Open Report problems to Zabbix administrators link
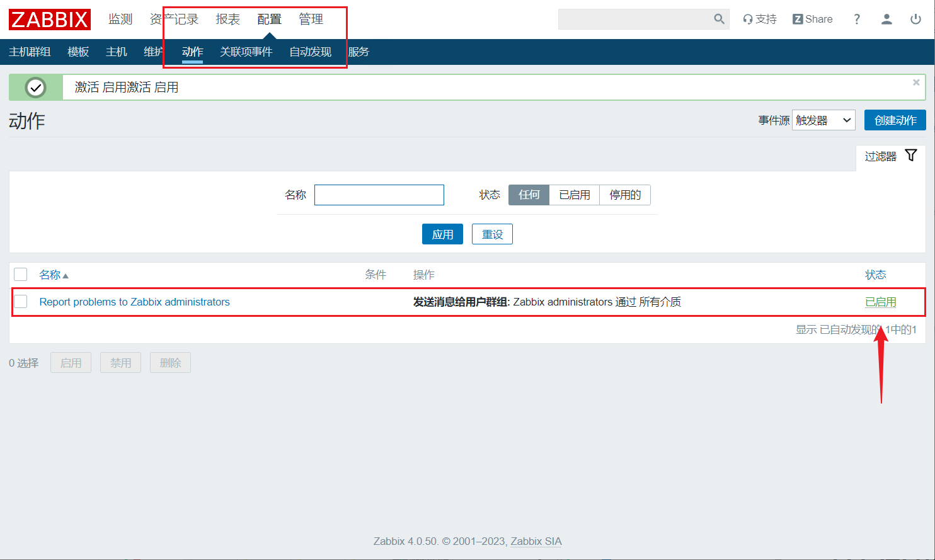The width and height of the screenshot is (935, 560). pos(134,302)
